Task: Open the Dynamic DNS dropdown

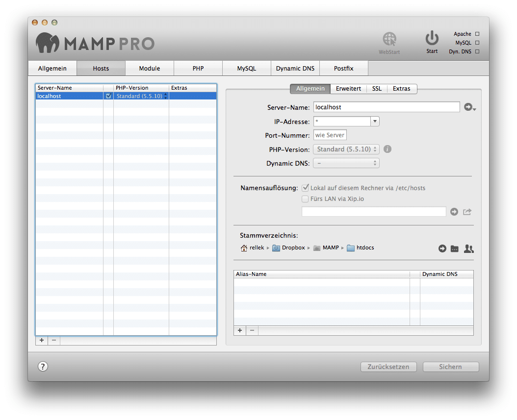Action: pos(346,163)
